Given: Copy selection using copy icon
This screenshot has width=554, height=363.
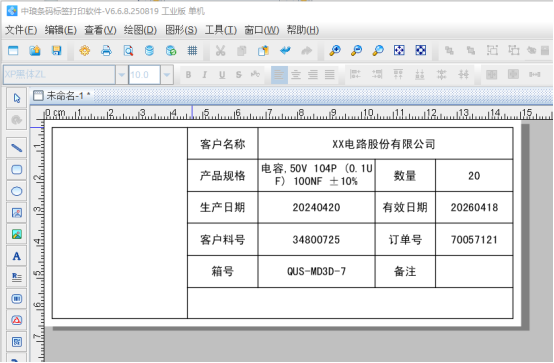Looking at the screenshot, I should coord(242,51).
